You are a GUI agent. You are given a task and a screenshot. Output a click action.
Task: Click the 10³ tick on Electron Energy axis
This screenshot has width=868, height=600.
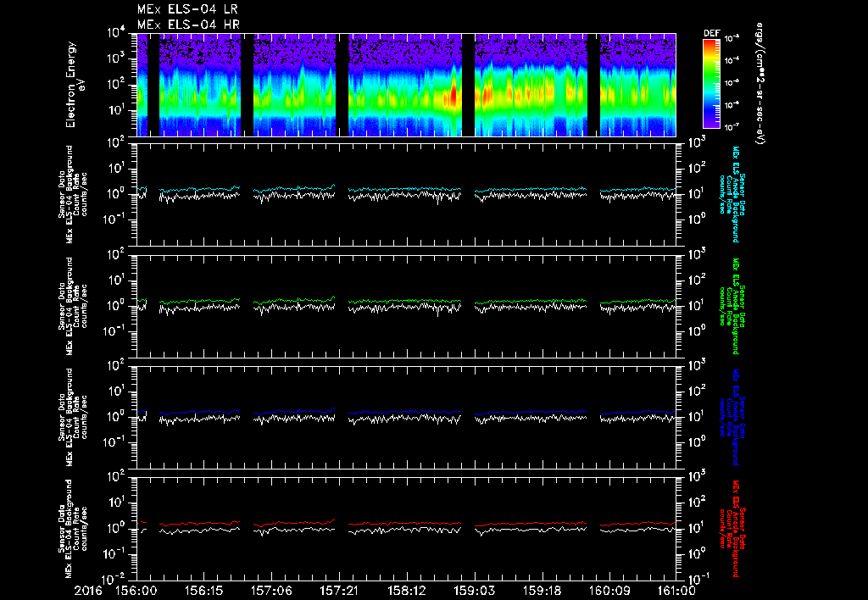pos(117,59)
